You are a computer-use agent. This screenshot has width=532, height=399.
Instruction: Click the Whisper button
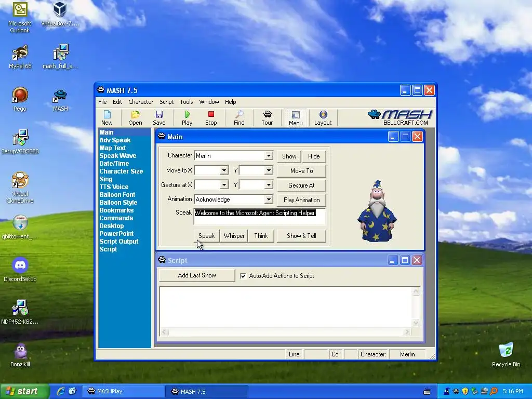tap(234, 236)
